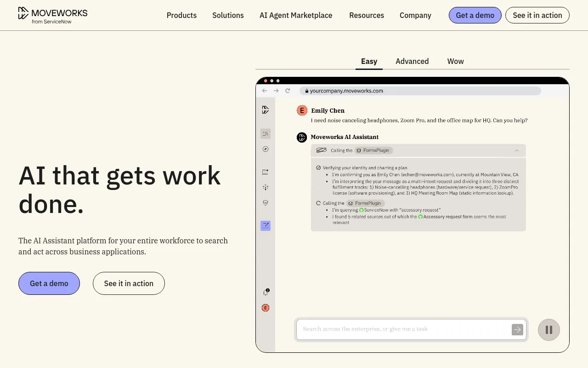This screenshot has width=588, height=368.
Task: Click the send arrow in the search box
Action: coord(517,329)
